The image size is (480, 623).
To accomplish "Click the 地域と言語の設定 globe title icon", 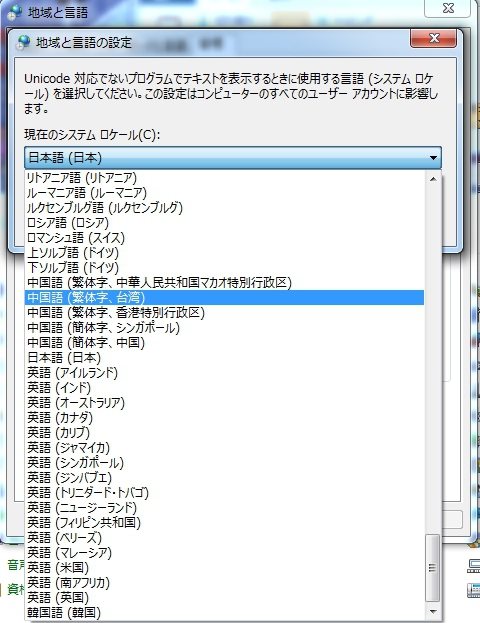I will tap(23, 42).
